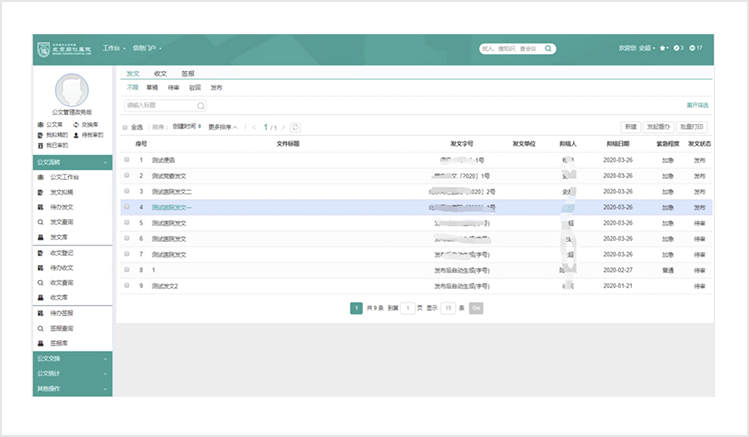Select the checkbox for row 9 测试发文2

pyautogui.click(x=127, y=286)
